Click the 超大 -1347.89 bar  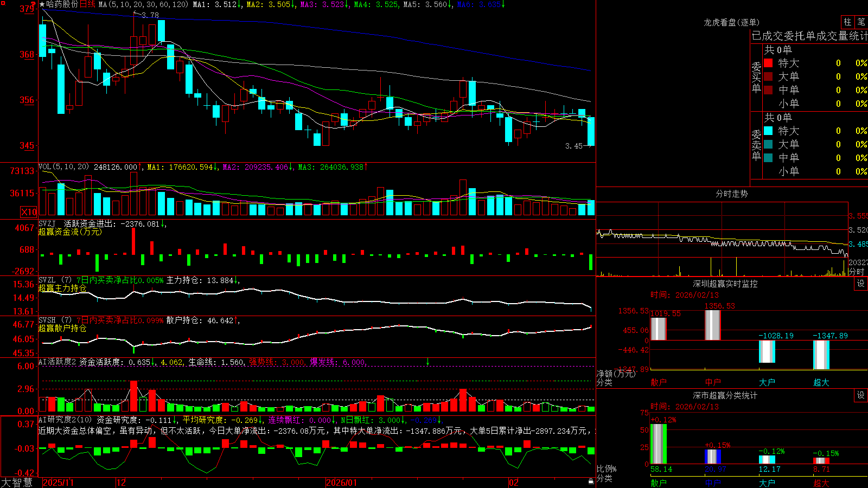coord(821,355)
